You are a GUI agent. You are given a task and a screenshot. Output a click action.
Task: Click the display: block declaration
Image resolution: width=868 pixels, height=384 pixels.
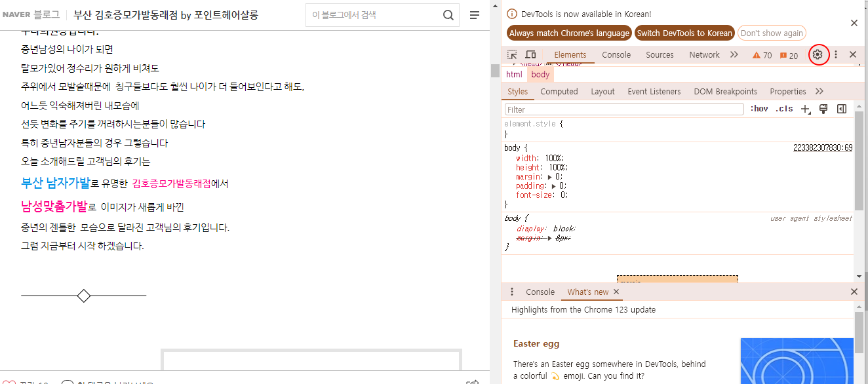coord(546,229)
